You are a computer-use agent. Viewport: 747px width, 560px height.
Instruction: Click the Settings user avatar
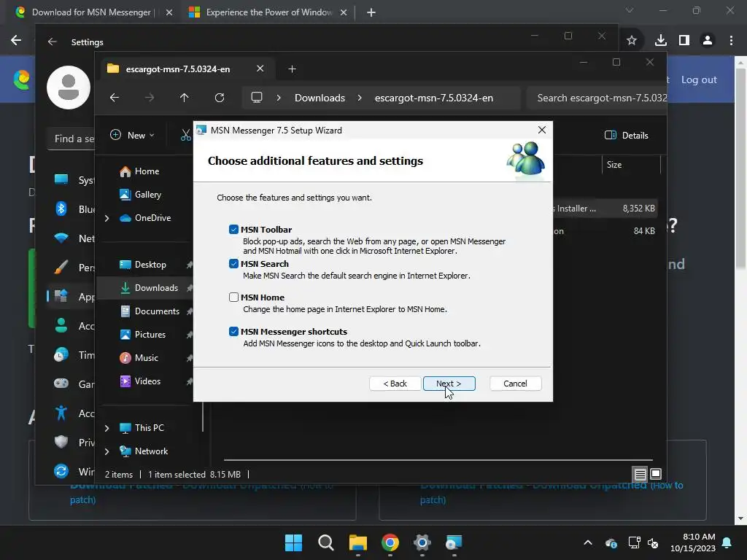point(69,87)
